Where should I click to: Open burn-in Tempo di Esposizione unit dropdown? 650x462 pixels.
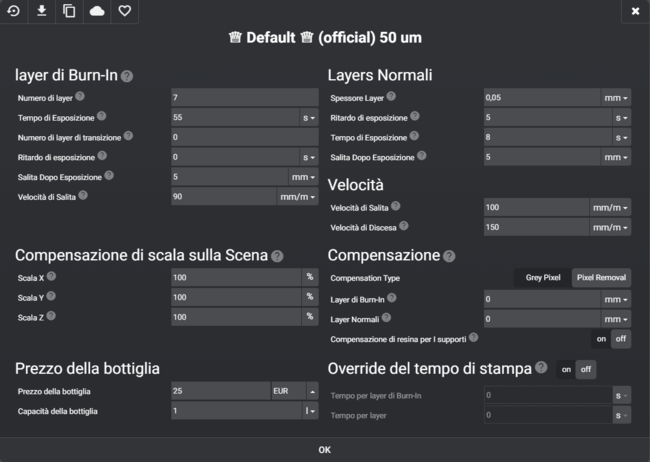coord(310,117)
